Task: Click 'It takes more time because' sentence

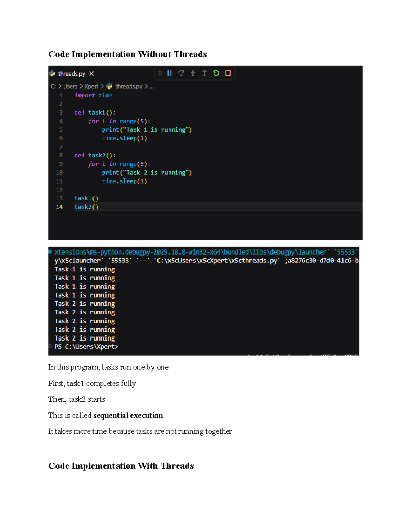Action: [x=140, y=431]
